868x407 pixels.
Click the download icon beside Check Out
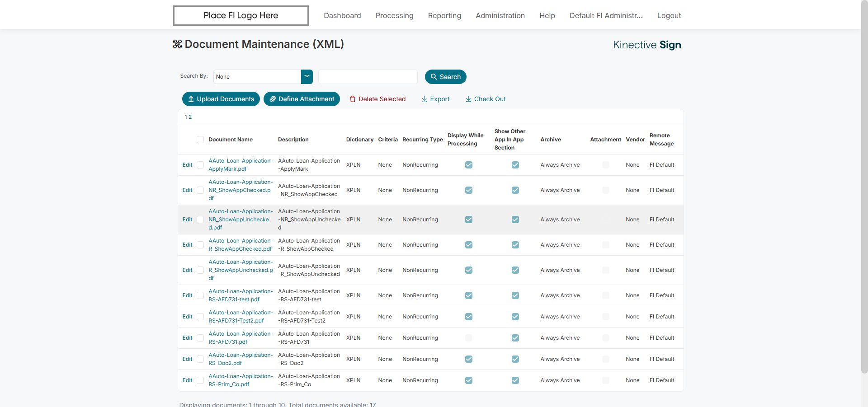pyautogui.click(x=468, y=99)
